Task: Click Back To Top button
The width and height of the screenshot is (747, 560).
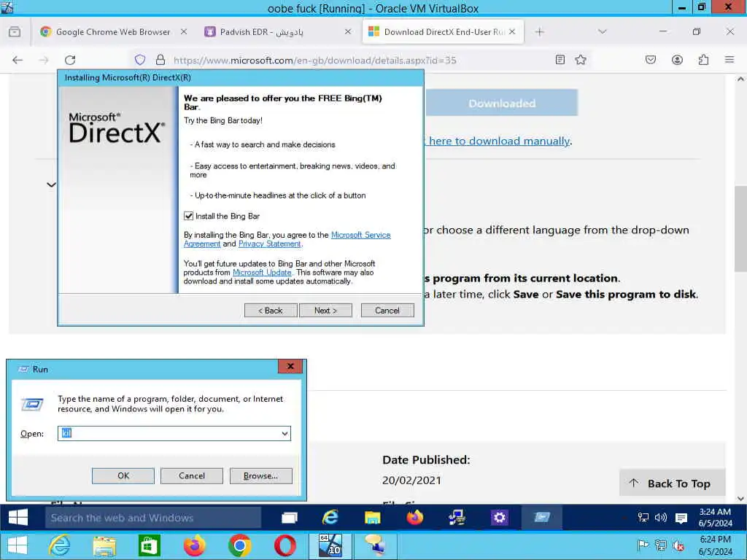Action: coord(672,483)
